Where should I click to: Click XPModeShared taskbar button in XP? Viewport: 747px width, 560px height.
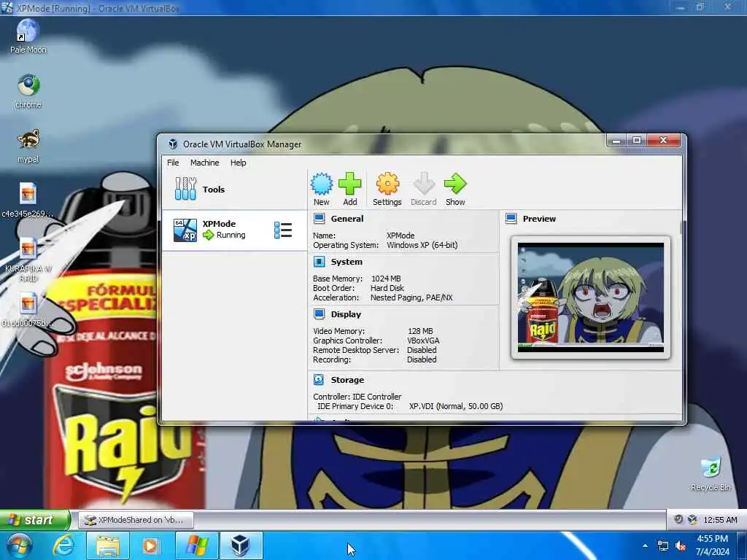pos(136,520)
